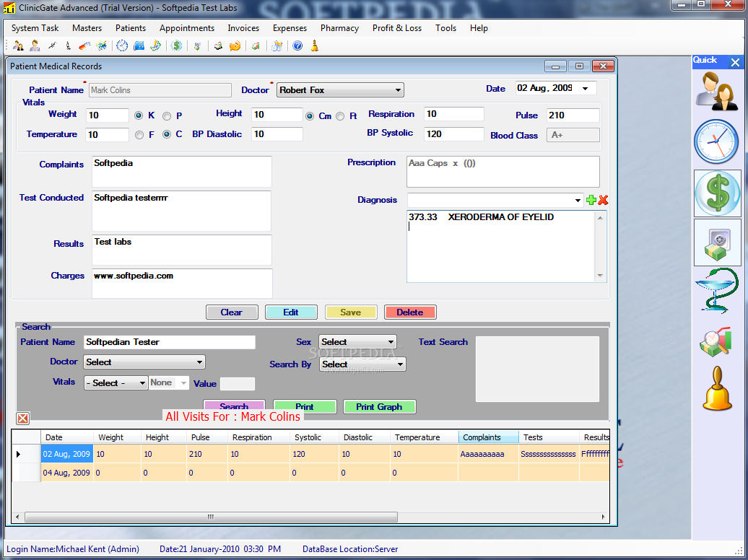This screenshot has width=748, height=560.
Task: Click the red Delete button
Action: 410,312
